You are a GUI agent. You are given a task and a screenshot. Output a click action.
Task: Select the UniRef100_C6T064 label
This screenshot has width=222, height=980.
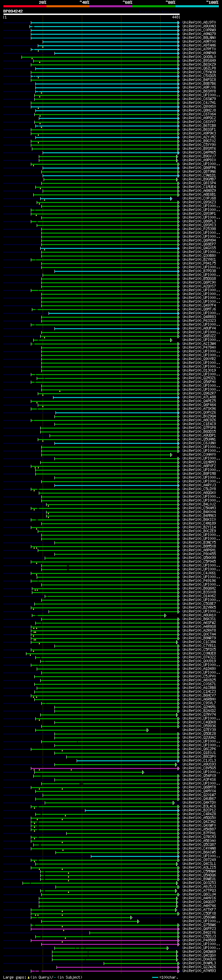click(x=199, y=114)
